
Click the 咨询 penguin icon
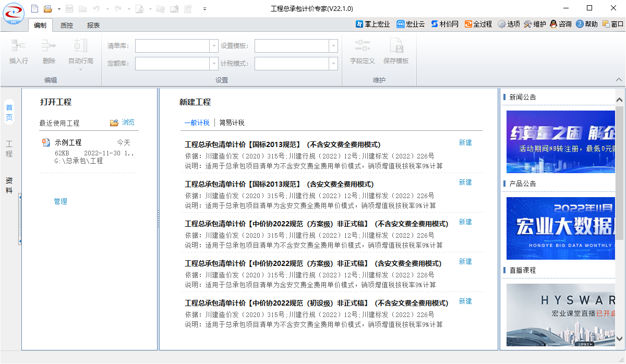point(561,24)
